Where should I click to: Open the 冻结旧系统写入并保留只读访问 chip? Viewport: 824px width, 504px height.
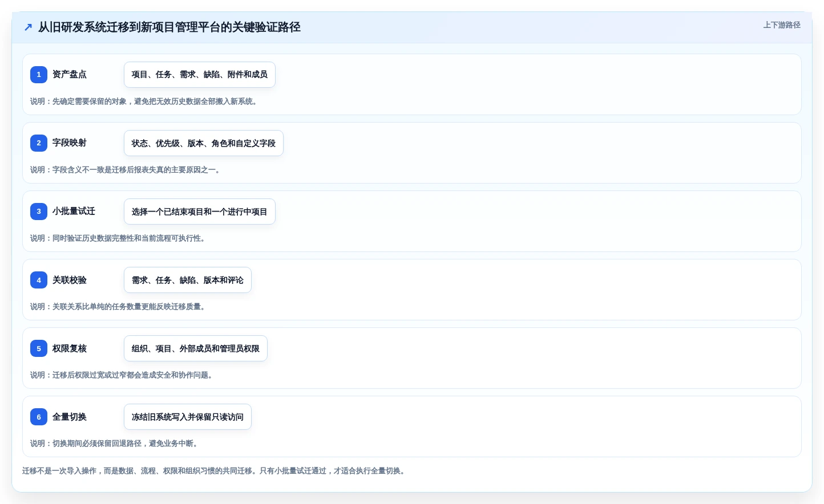point(188,417)
